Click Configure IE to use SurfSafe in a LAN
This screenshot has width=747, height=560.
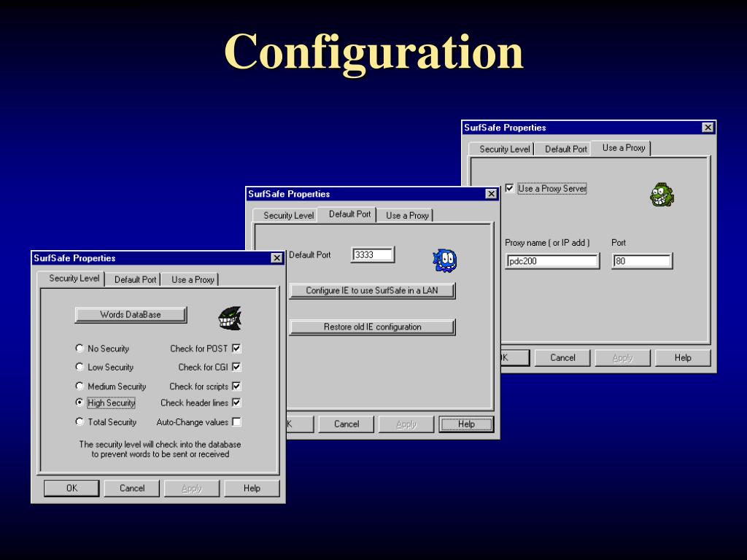(x=372, y=290)
